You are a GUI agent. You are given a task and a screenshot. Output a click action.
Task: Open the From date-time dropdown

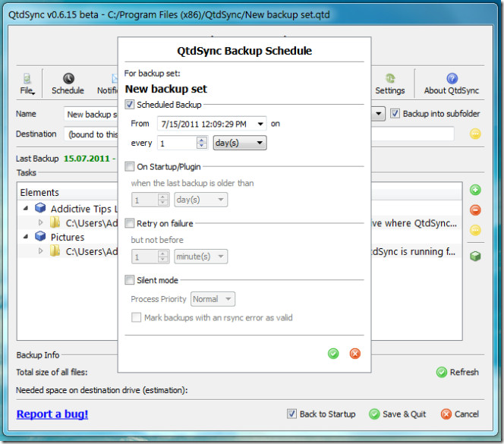click(x=260, y=124)
